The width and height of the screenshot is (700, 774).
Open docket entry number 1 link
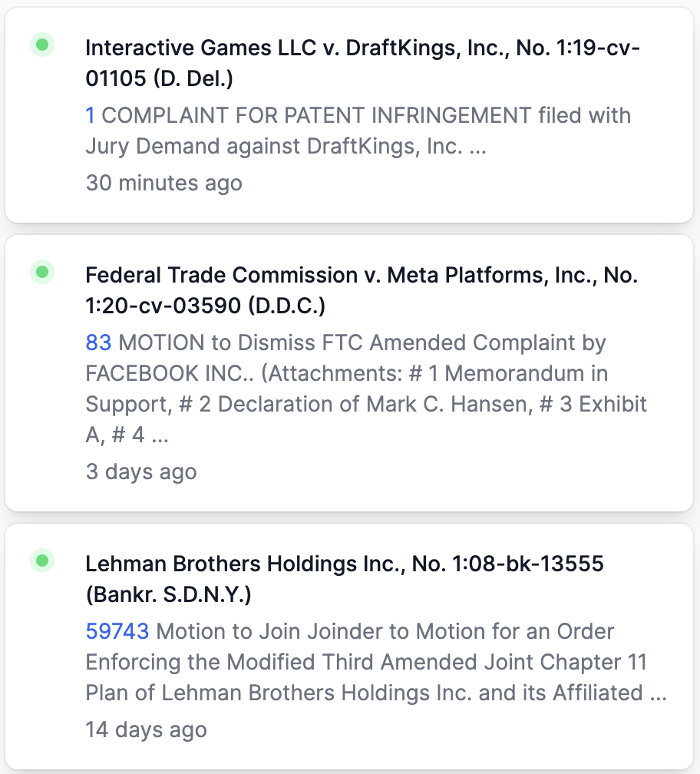90,115
